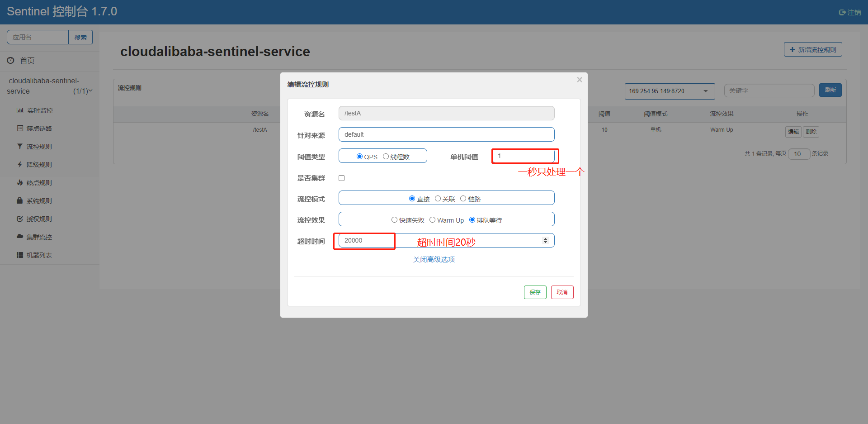Open 机器列表 menu item

tap(39, 255)
